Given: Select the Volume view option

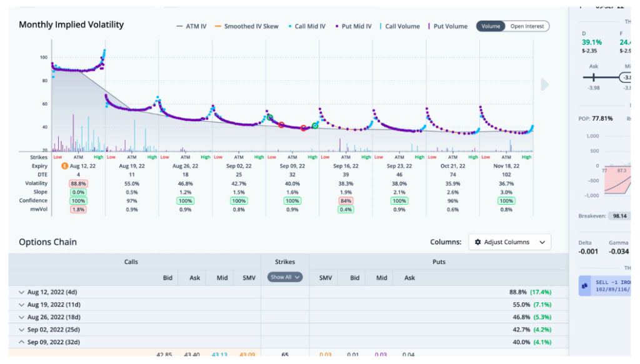Looking at the screenshot, I should [x=491, y=26].
